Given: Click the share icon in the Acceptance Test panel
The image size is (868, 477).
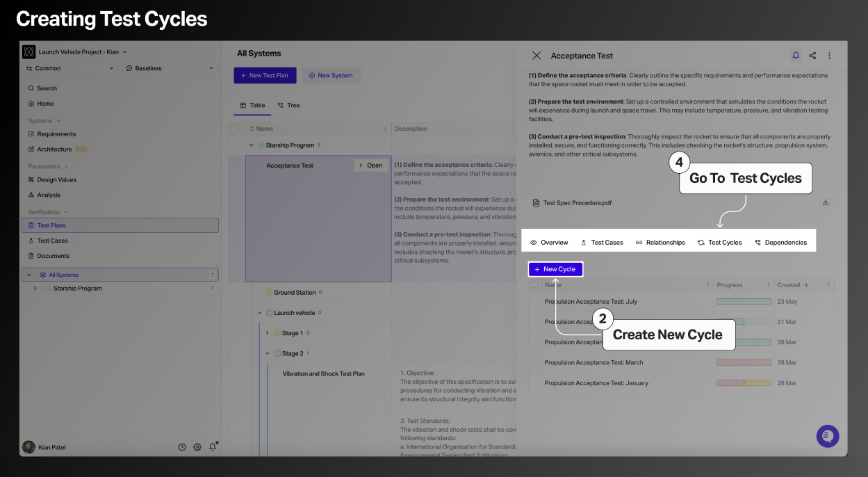Looking at the screenshot, I should pyautogui.click(x=812, y=56).
